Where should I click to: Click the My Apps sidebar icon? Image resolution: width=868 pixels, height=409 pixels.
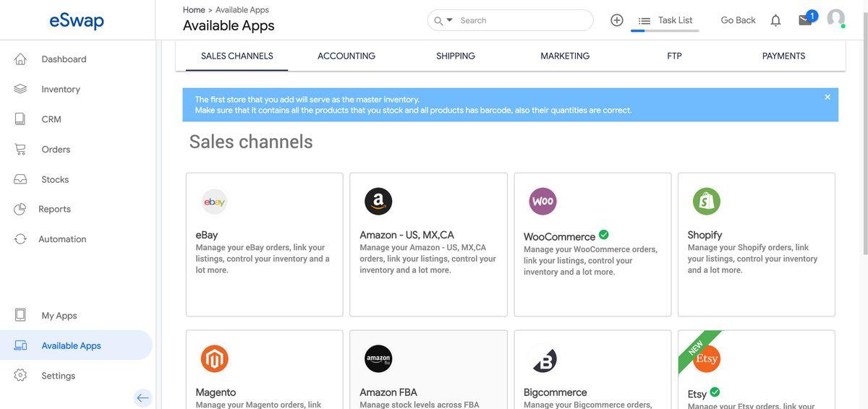[20, 315]
